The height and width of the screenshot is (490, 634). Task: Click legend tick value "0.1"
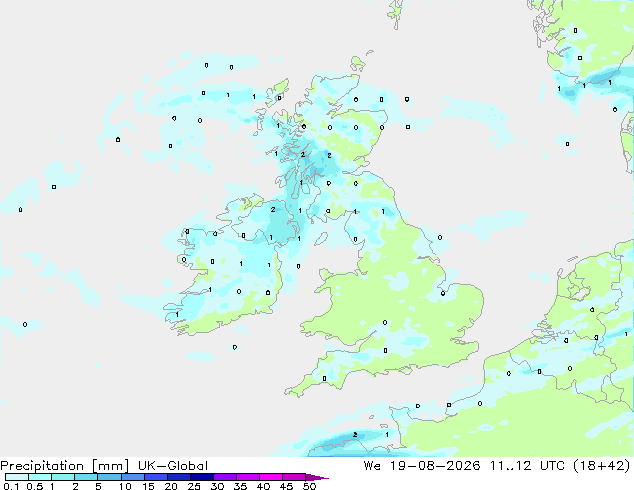click(x=11, y=486)
